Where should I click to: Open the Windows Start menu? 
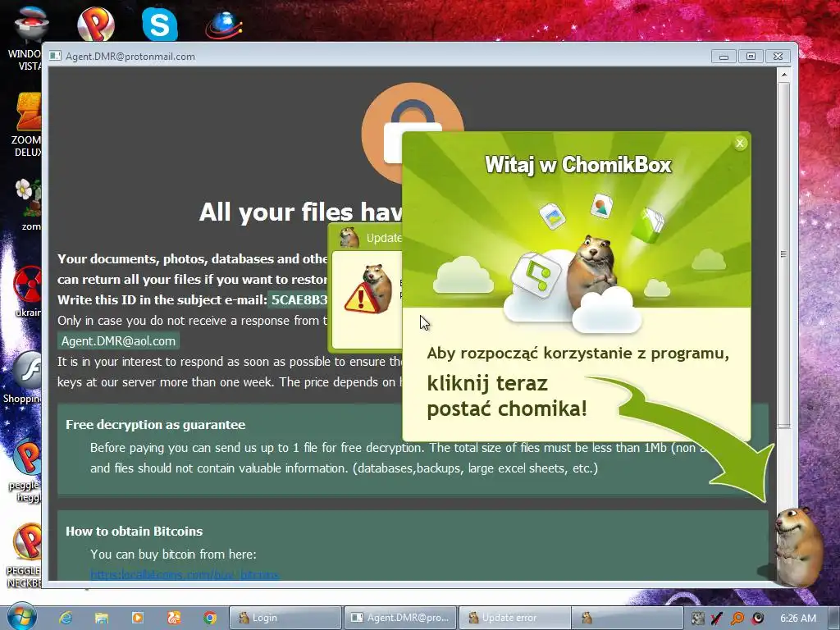tap(21, 617)
